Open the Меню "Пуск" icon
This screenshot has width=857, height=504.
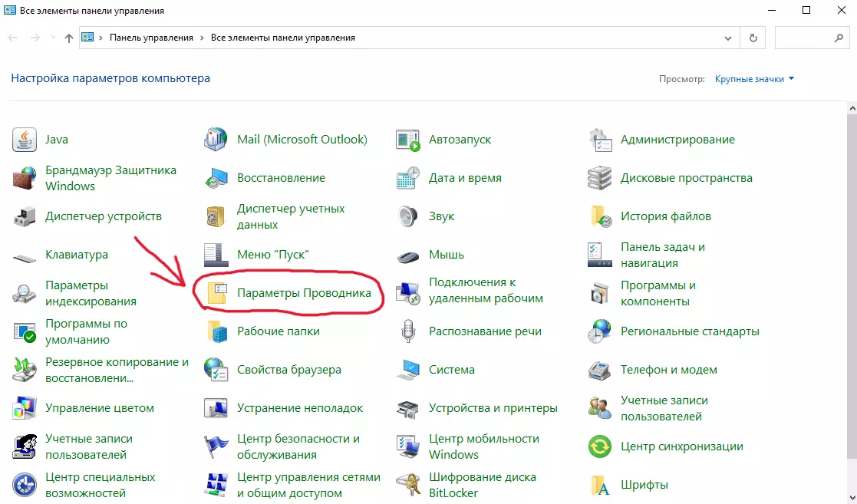pyautogui.click(x=216, y=255)
